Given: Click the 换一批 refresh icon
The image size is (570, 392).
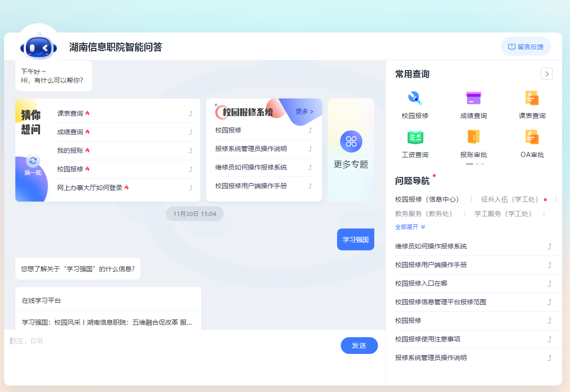Looking at the screenshot, I should coord(33,161).
